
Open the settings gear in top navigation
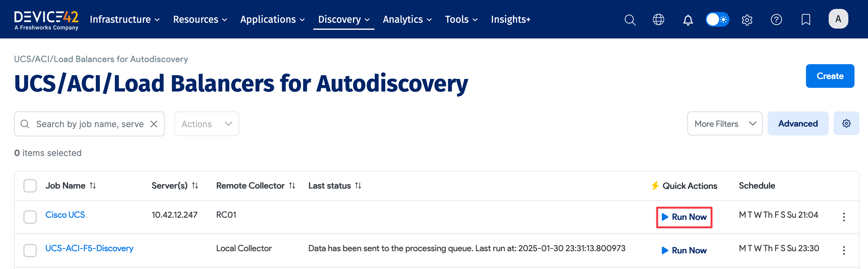[747, 20]
